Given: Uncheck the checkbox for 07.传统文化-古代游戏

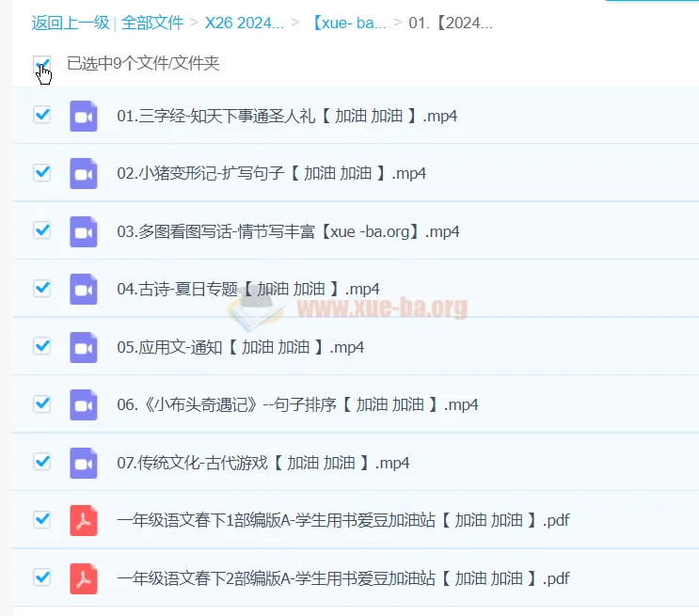Looking at the screenshot, I should 41,461.
